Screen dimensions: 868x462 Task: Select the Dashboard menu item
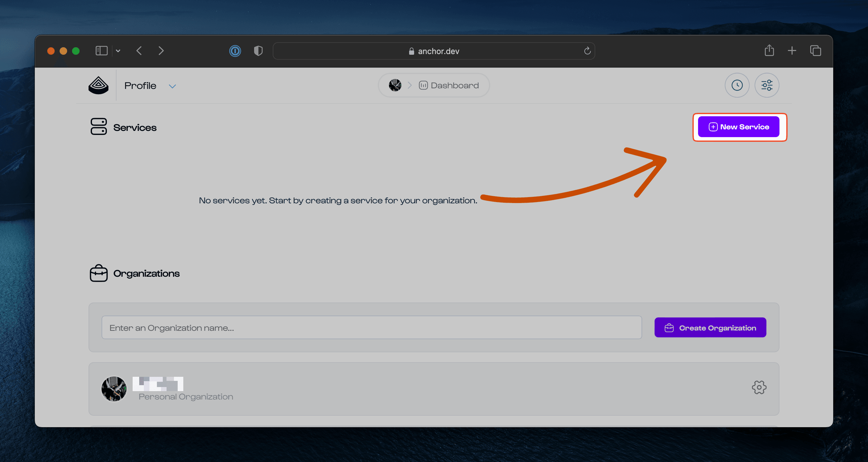448,85
